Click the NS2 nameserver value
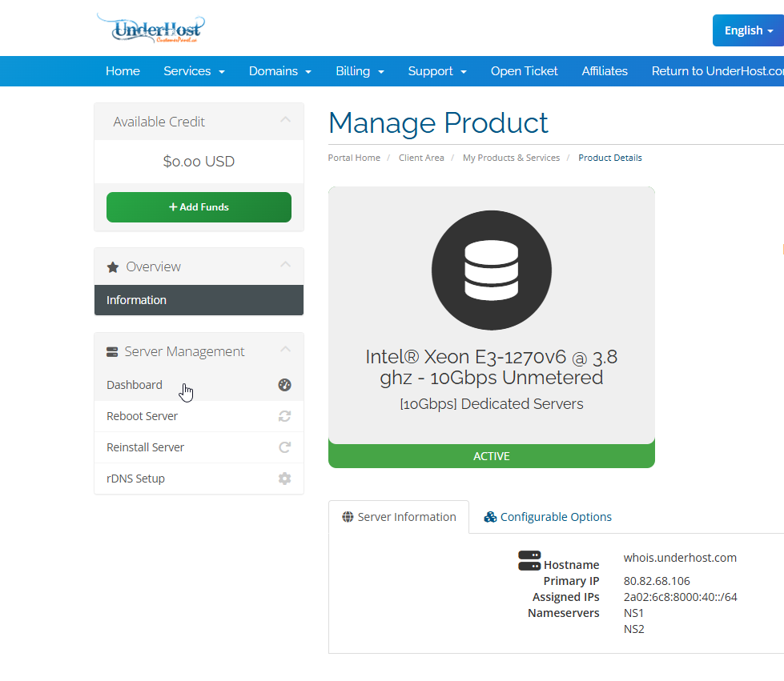This screenshot has width=784, height=681. point(633,629)
